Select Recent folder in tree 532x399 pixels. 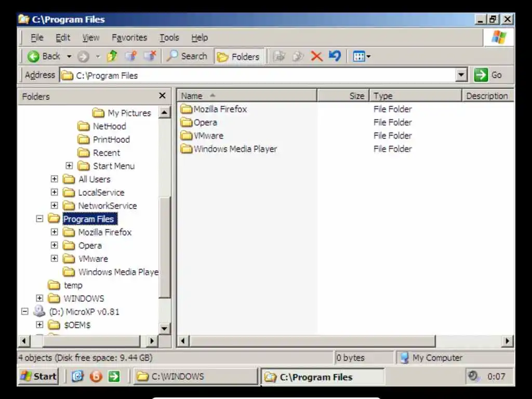tap(106, 153)
